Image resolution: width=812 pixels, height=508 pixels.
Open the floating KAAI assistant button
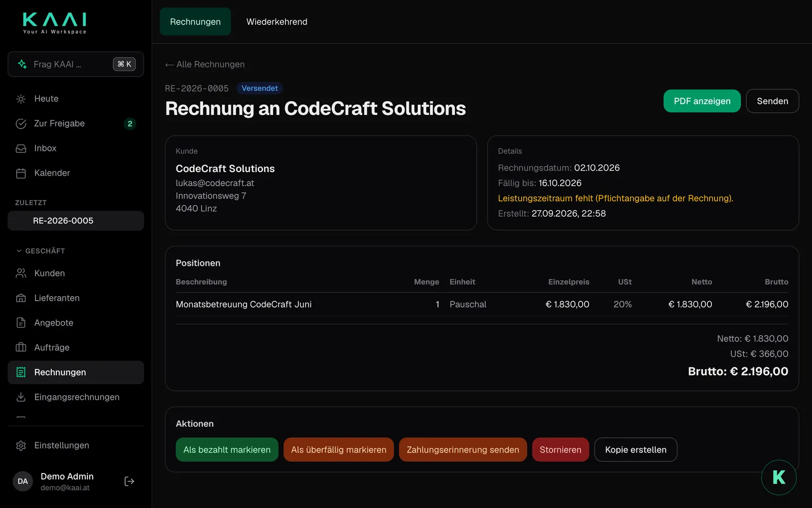(779, 477)
